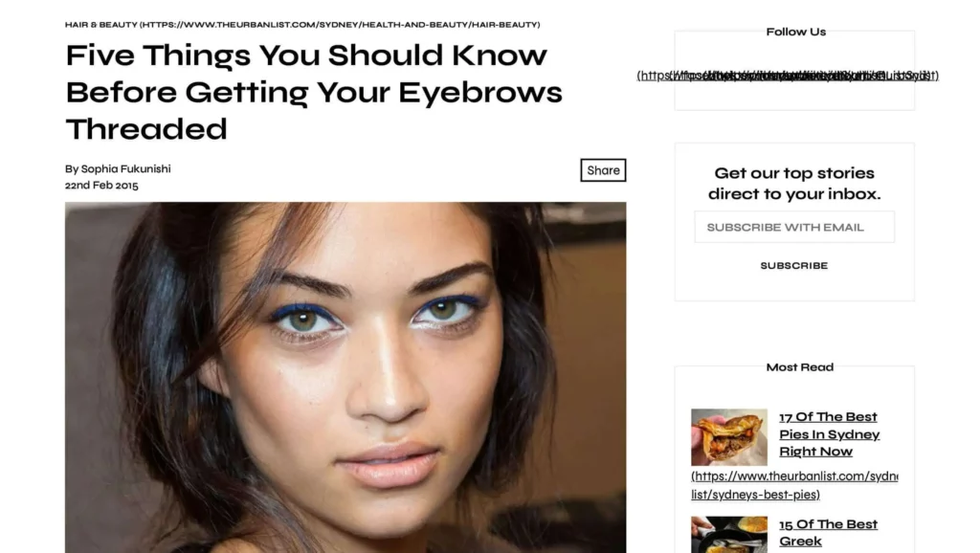Click the sydneys-best-pies URL link text
The height and width of the screenshot is (553, 980).
pos(755,495)
